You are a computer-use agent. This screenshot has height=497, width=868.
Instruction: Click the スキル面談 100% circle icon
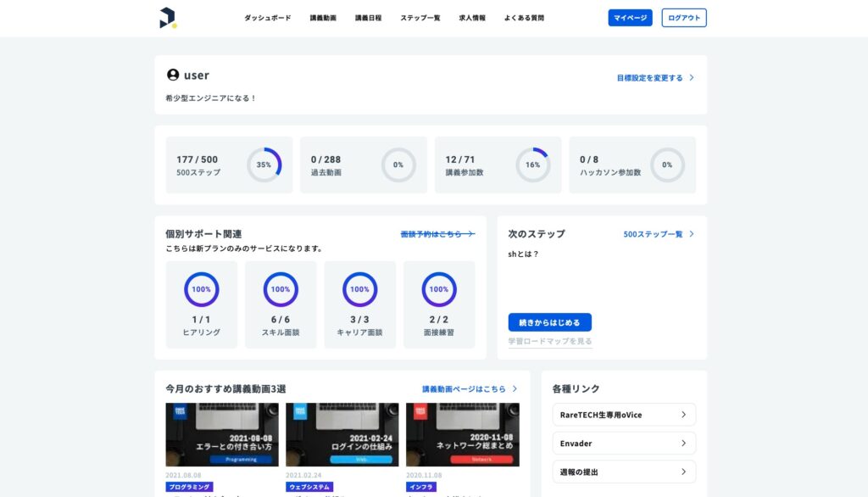(x=281, y=289)
